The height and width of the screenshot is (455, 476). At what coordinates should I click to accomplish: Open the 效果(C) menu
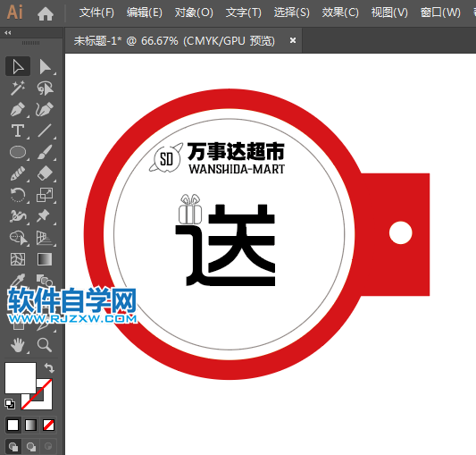(x=340, y=13)
